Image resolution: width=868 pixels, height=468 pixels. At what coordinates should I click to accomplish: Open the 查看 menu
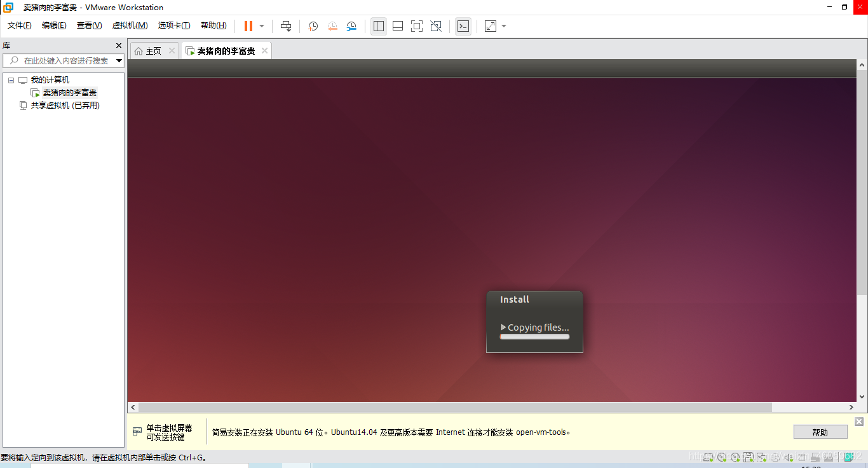pos(89,25)
